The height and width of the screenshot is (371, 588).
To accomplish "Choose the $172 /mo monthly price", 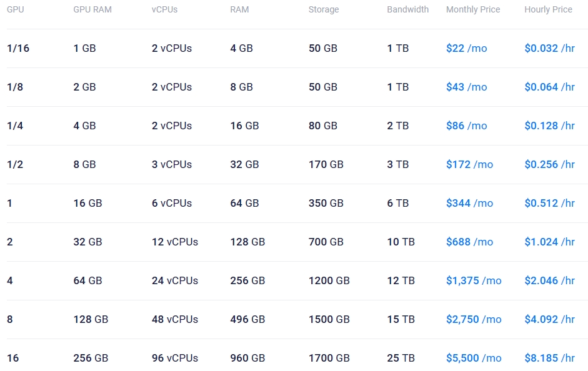I will click(x=469, y=164).
